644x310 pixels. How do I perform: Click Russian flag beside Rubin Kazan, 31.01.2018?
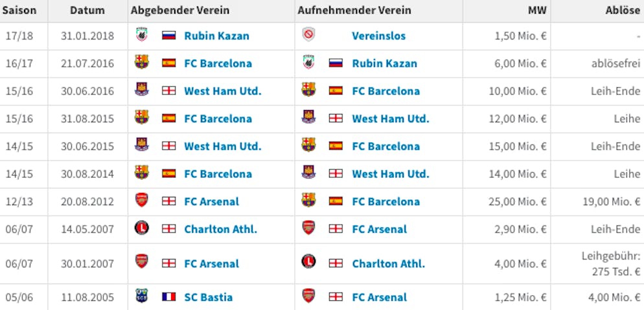[169, 35]
